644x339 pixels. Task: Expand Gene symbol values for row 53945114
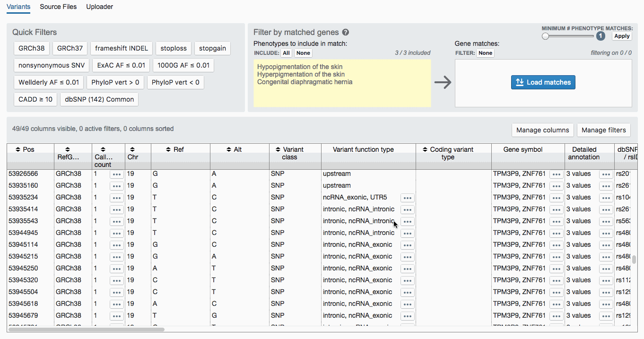click(x=556, y=245)
